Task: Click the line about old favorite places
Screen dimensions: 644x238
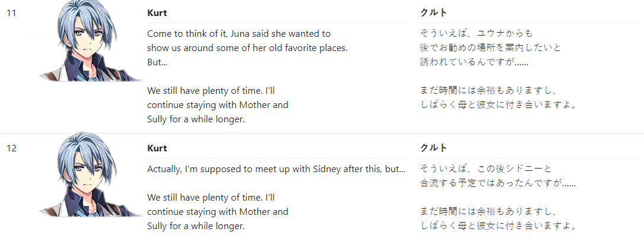Action: tap(248, 48)
